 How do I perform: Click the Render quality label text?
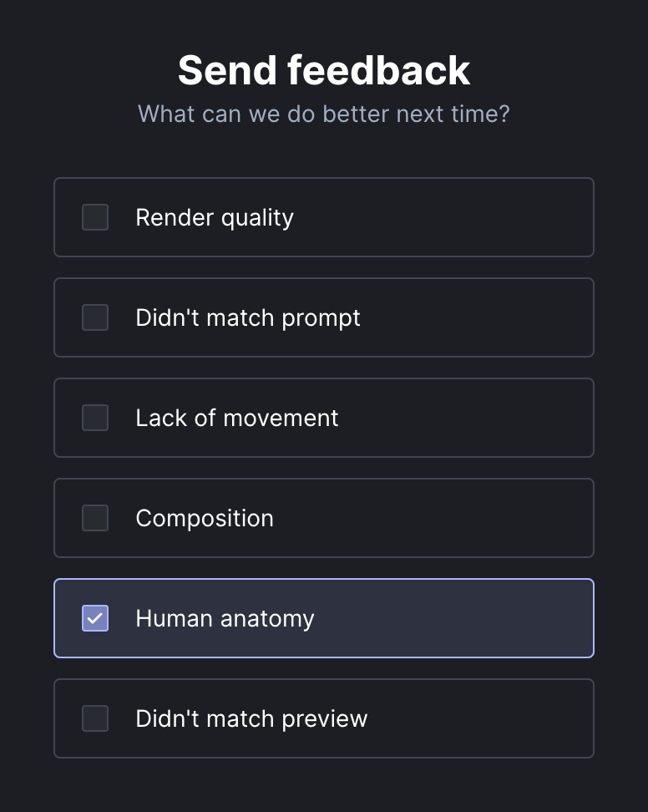tap(214, 217)
